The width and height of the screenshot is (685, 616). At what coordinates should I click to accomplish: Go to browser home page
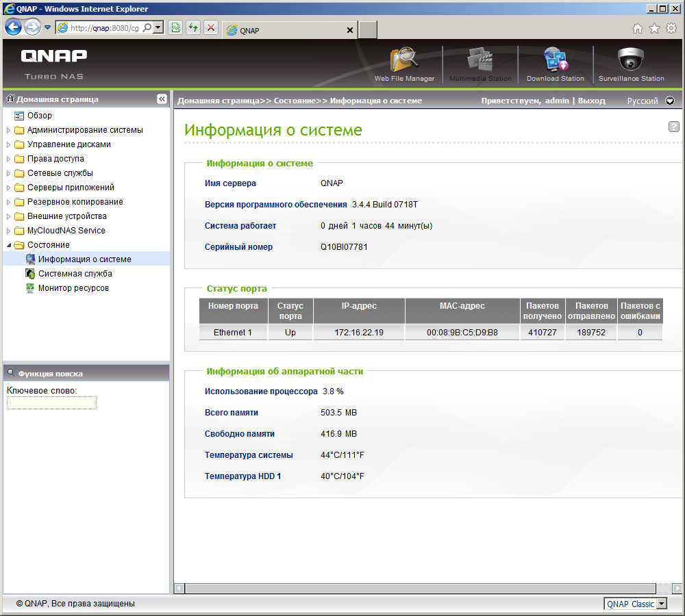point(638,28)
